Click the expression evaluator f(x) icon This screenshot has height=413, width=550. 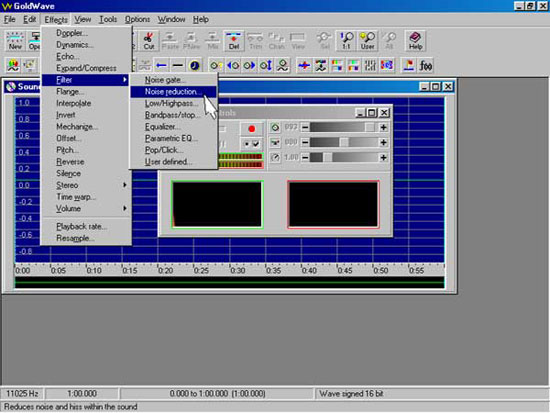[x=425, y=65]
